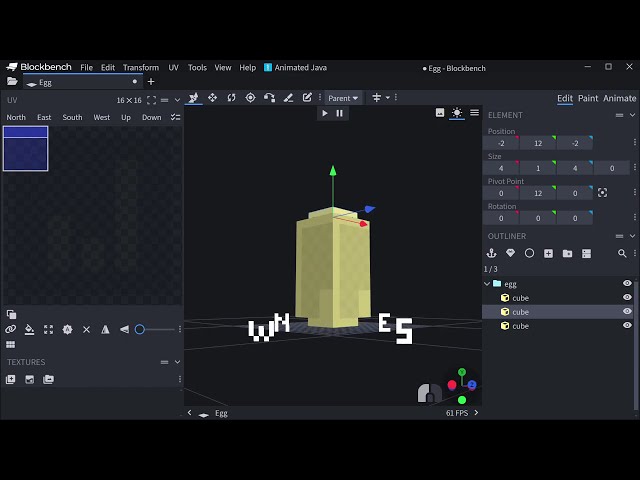The height and width of the screenshot is (480, 640).
Task: Click the import texture image icon
Action: tap(29, 380)
